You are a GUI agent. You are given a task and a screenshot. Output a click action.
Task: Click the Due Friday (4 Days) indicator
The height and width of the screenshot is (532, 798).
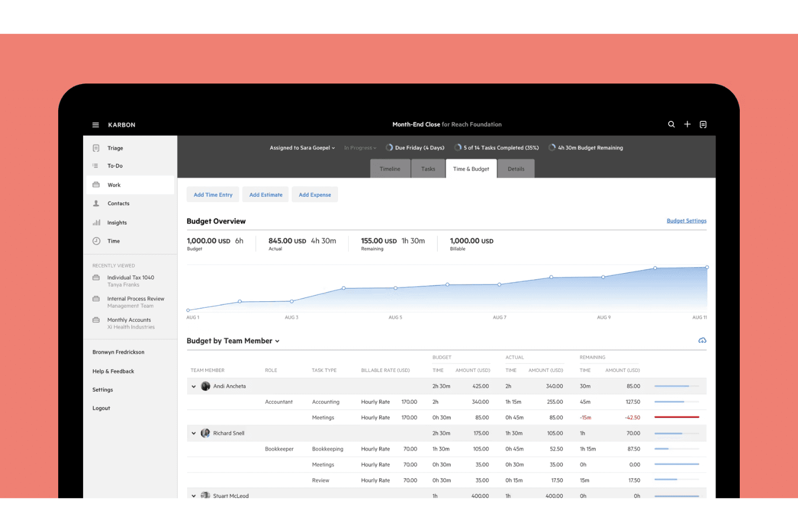[x=415, y=148]
